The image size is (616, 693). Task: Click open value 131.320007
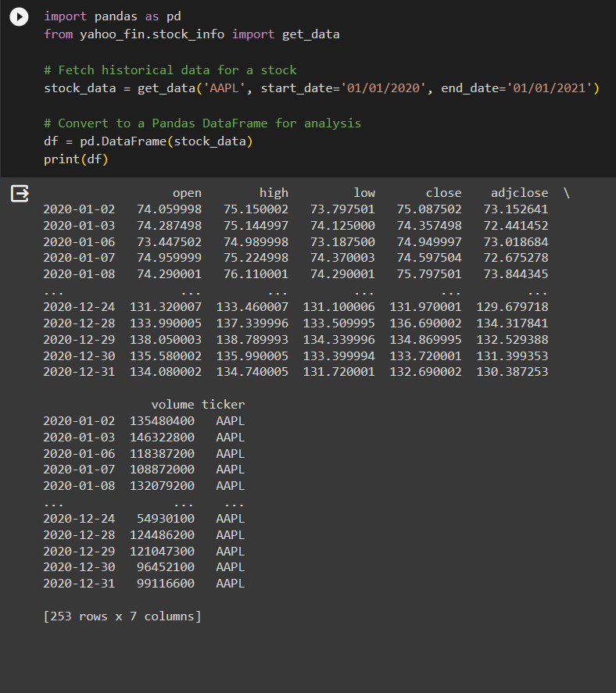click(166, 307)
